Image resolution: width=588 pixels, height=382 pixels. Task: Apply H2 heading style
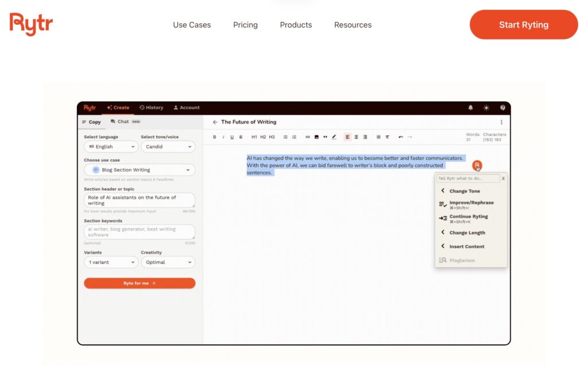tap(263, 137)
